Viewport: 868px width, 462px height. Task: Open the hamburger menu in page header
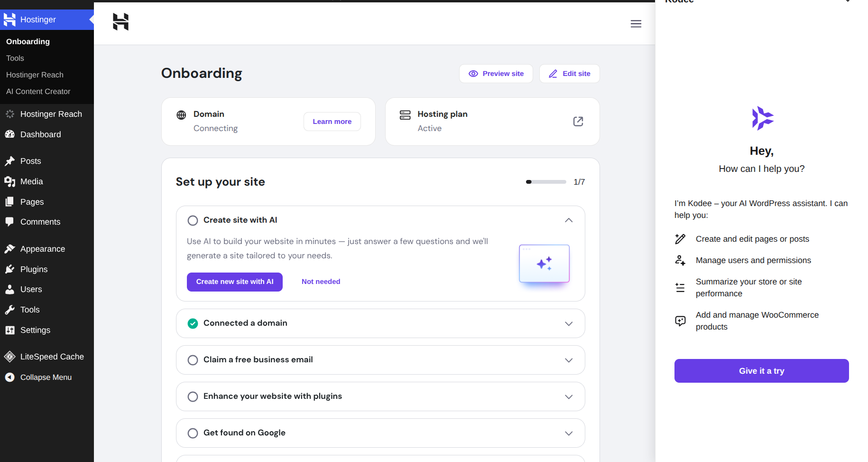click(x=636, y=24)
